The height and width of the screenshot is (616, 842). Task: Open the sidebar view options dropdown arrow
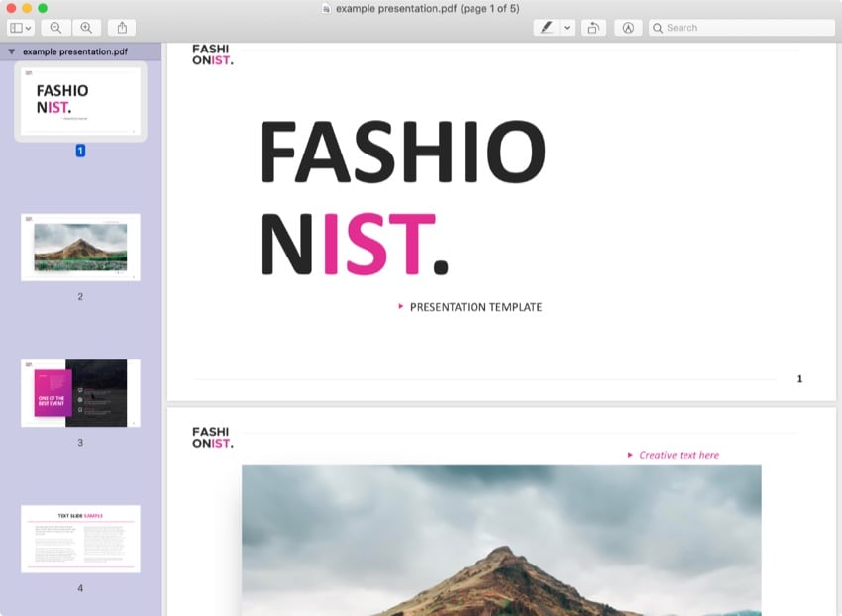[x=29, y=28]
